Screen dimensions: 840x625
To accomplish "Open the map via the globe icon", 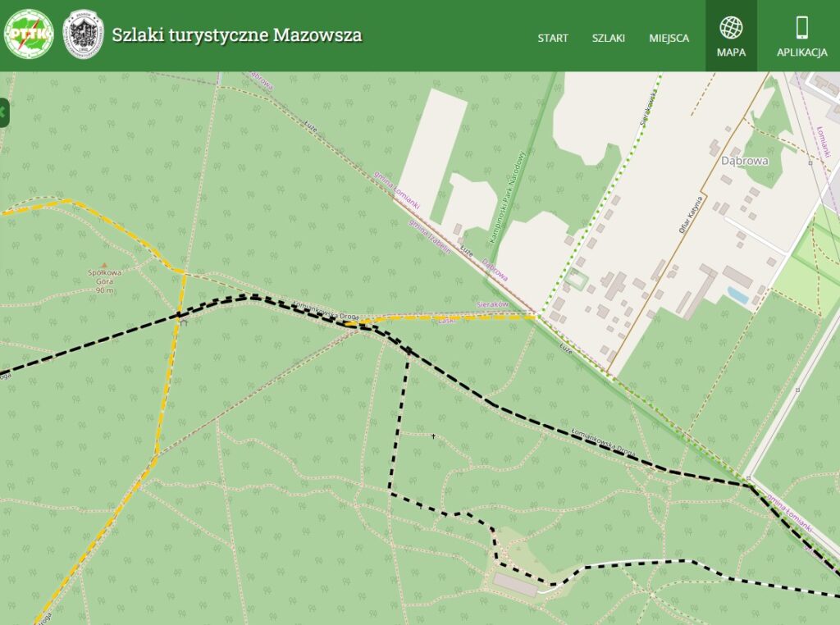I will coord(731,28).
